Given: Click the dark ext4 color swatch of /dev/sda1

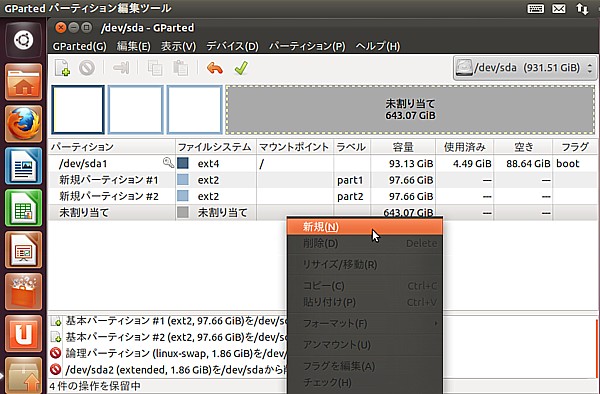Looking at the screenshot, I should (183, 163).
